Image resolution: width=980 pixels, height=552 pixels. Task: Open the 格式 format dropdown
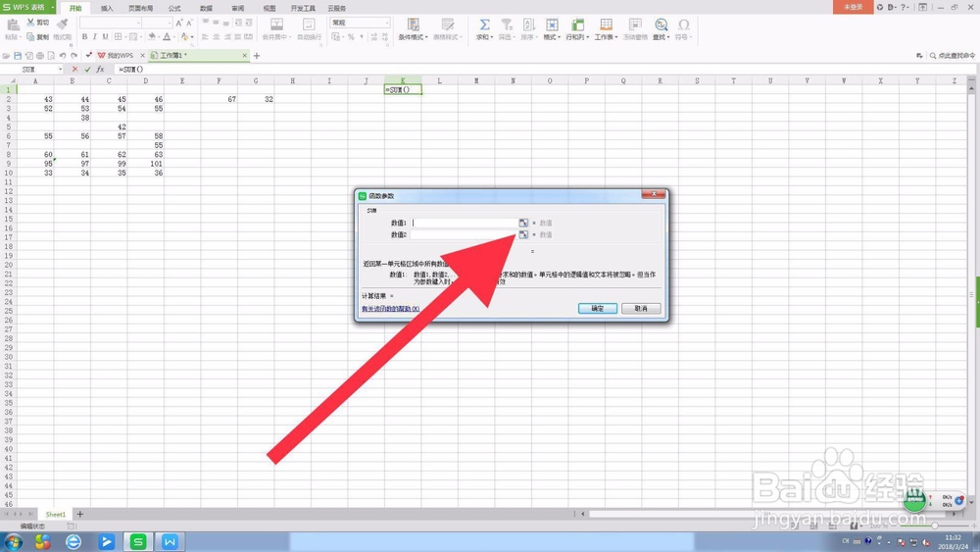(552, 29)
